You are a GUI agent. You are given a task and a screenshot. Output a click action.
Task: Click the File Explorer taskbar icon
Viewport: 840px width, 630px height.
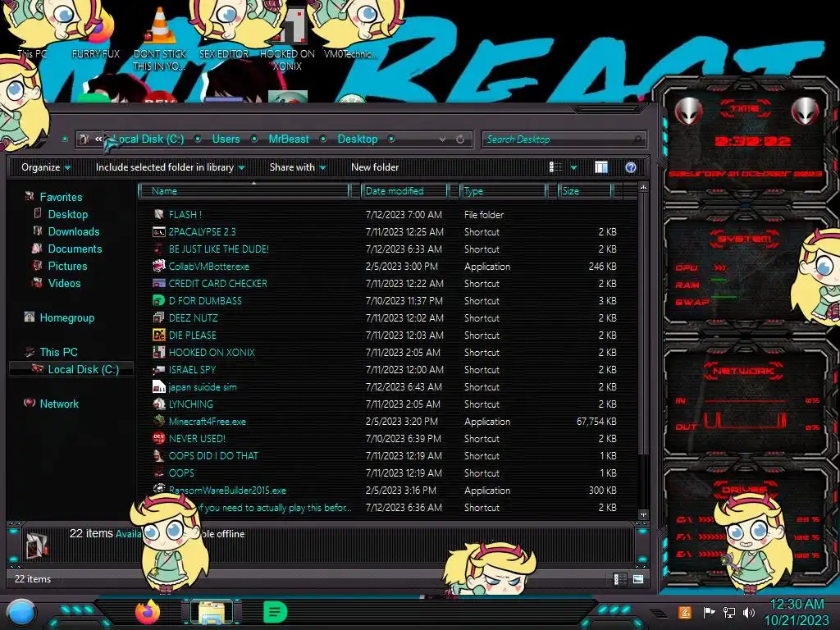point(212,612)
